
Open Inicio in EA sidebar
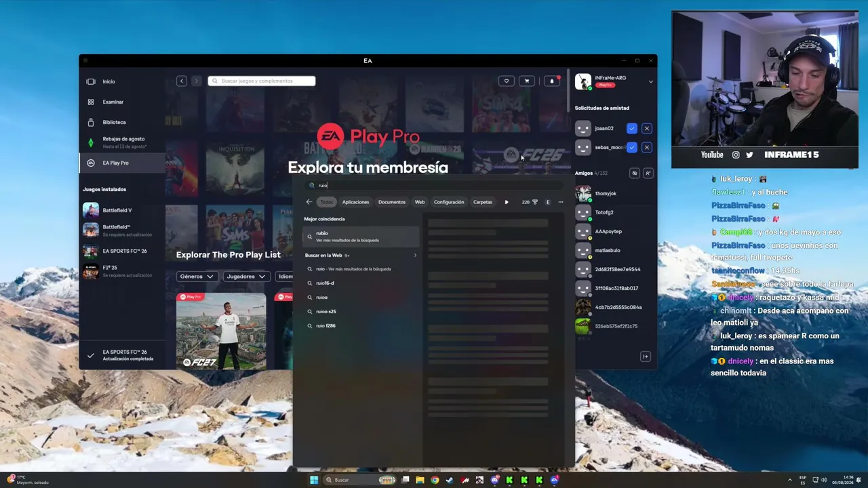coord(122,81)
